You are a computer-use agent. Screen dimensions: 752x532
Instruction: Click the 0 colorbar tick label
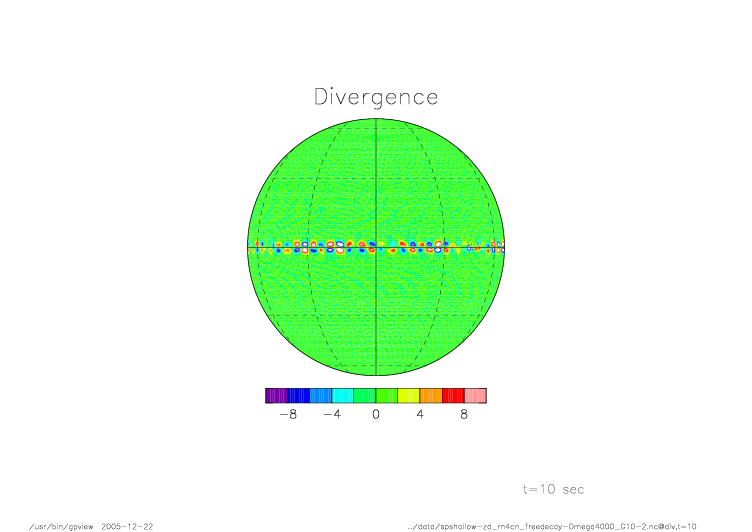point(376,415)
